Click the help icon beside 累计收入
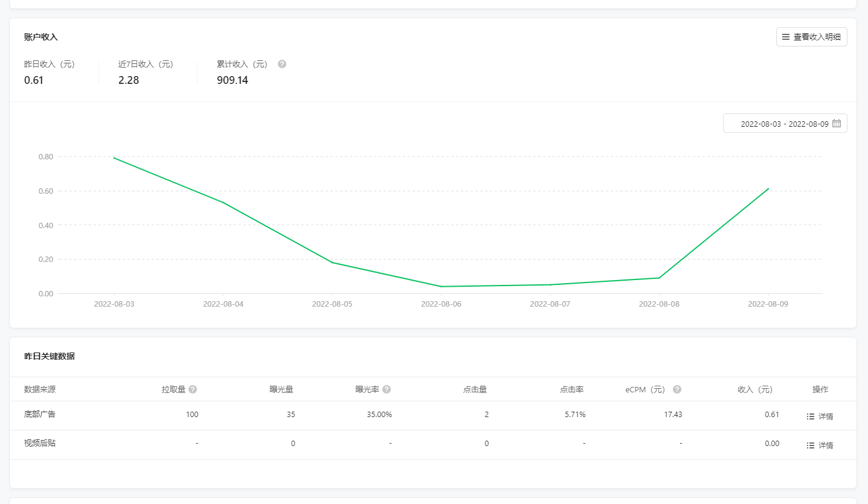This screenshot has height=504, width=868. coord(282,64)
